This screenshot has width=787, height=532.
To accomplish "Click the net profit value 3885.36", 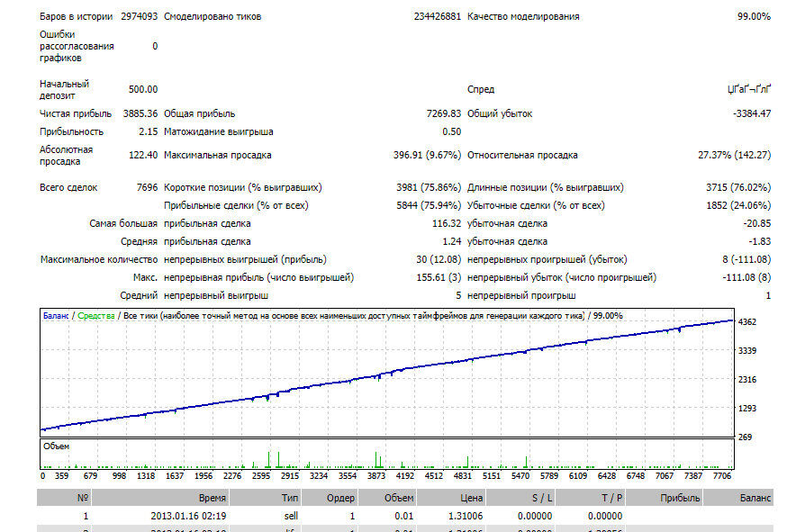I will tap(140, 114).
